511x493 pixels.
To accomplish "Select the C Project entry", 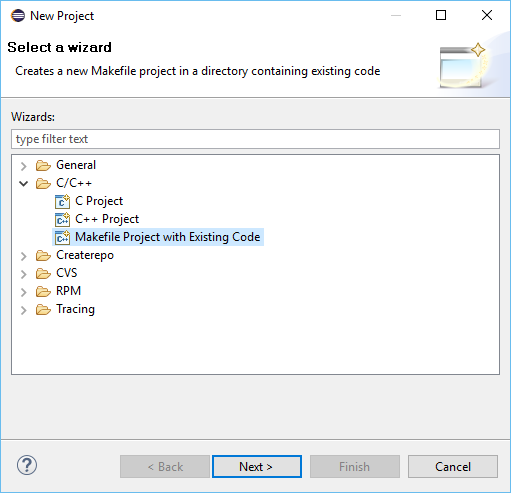I will tap(99, 201).
